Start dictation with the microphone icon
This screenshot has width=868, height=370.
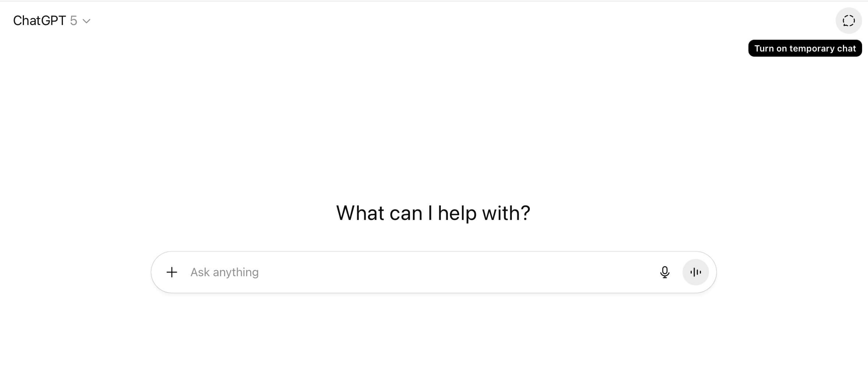[665, 272]
